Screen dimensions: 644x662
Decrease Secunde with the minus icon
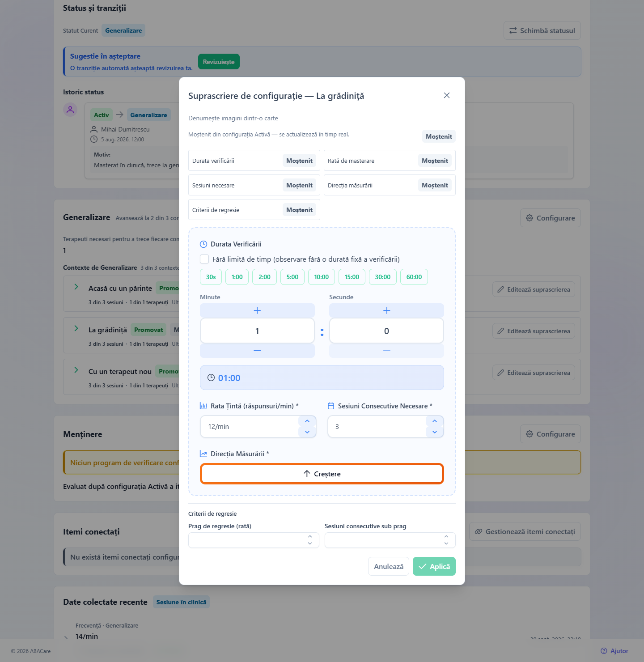[386, 351]
